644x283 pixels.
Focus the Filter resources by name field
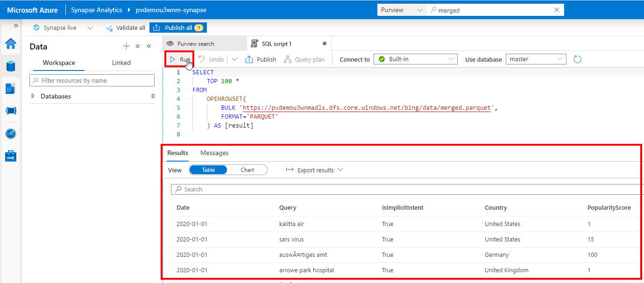pyautogui.click(x=92, y=80)
